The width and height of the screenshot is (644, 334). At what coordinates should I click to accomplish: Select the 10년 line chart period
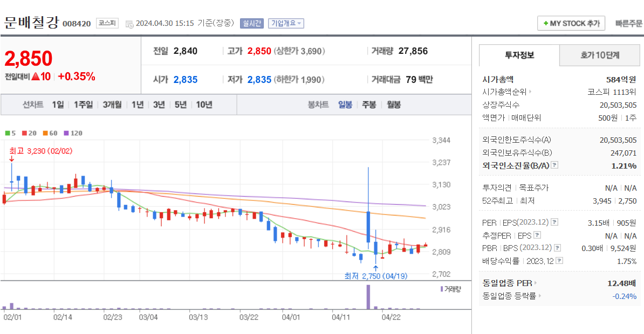click(204, 105)
